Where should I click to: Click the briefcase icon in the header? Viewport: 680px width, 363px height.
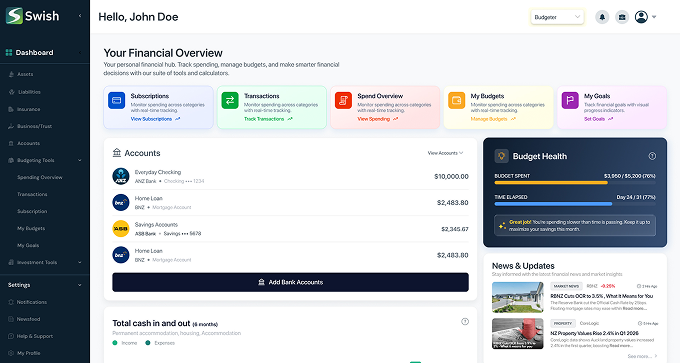coord(622,17)
